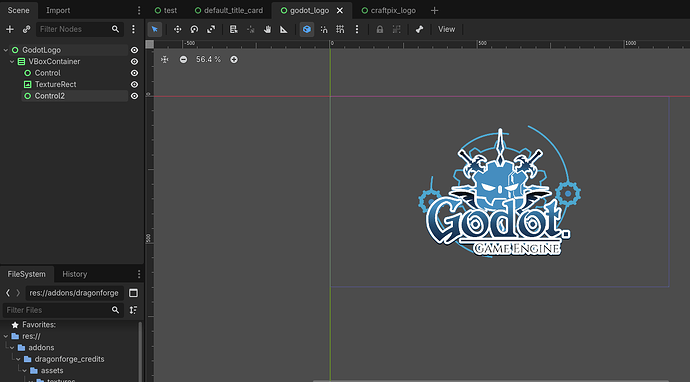Activate the Move Mode tool
This screenshot has height=382, width=690.
pyautogui.click(x=177, y=29)
